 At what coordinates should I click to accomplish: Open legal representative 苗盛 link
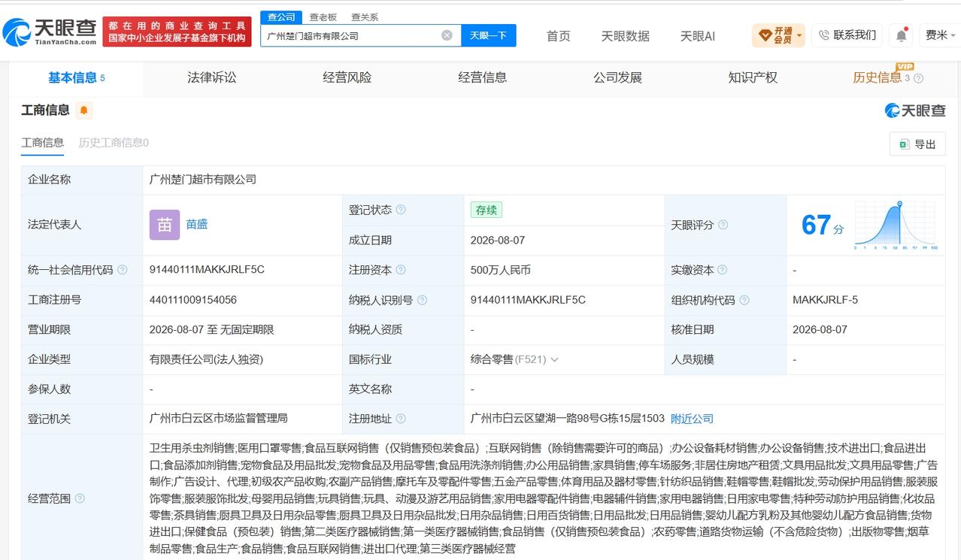pyautogui.click(x=197, y=224)
